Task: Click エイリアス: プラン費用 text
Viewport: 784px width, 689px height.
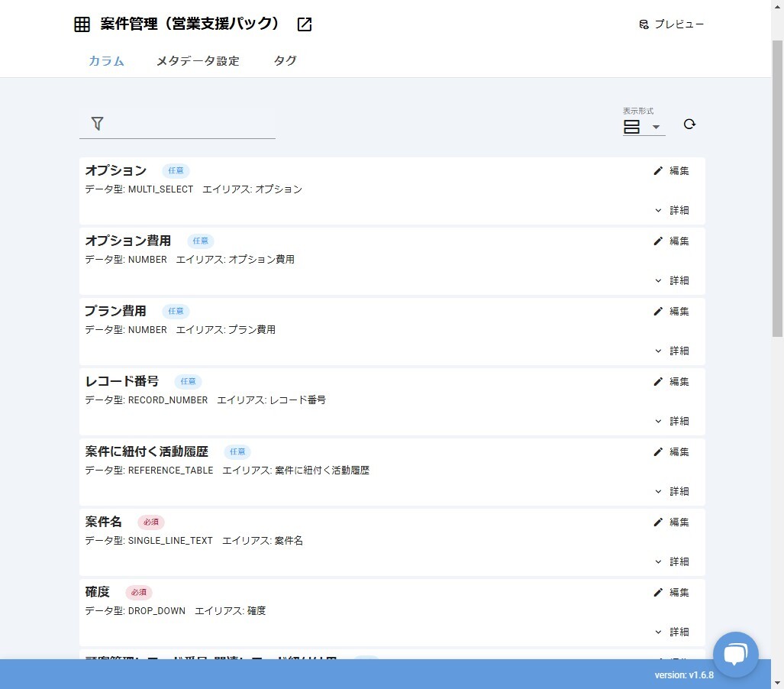Action: tap(225, 330)
